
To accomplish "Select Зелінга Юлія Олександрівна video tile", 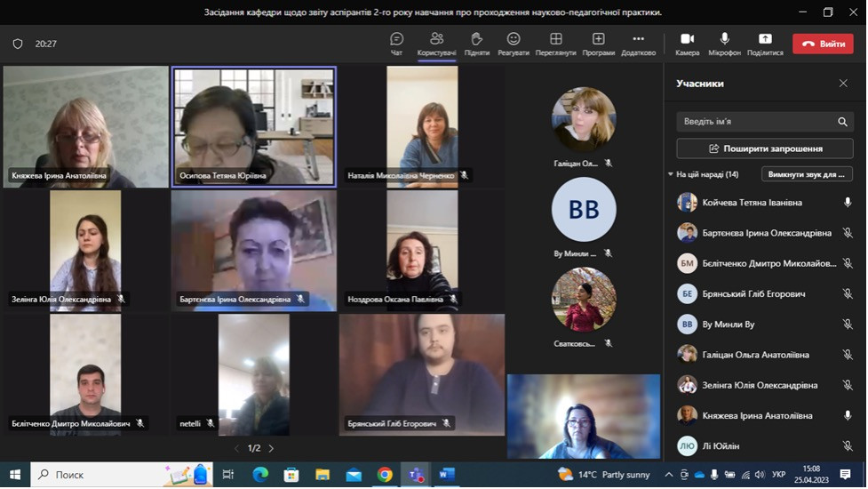I will click(86, 251).
